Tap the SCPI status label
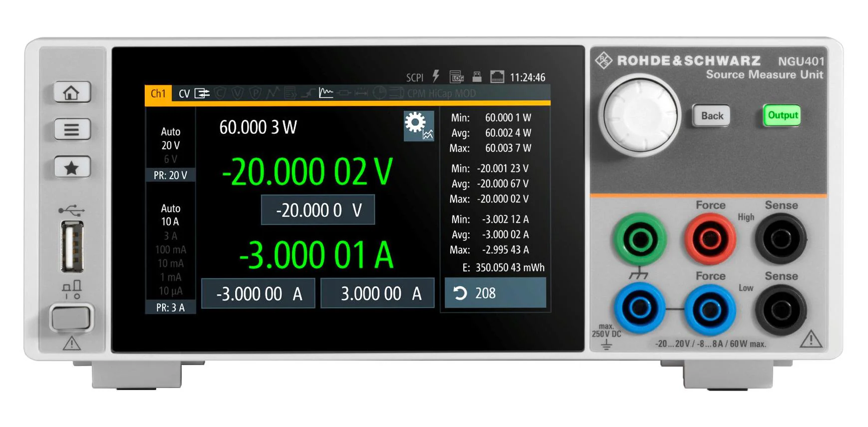Image resolution: width=868 pixels, height=427 pixels. tap(415, 77)
